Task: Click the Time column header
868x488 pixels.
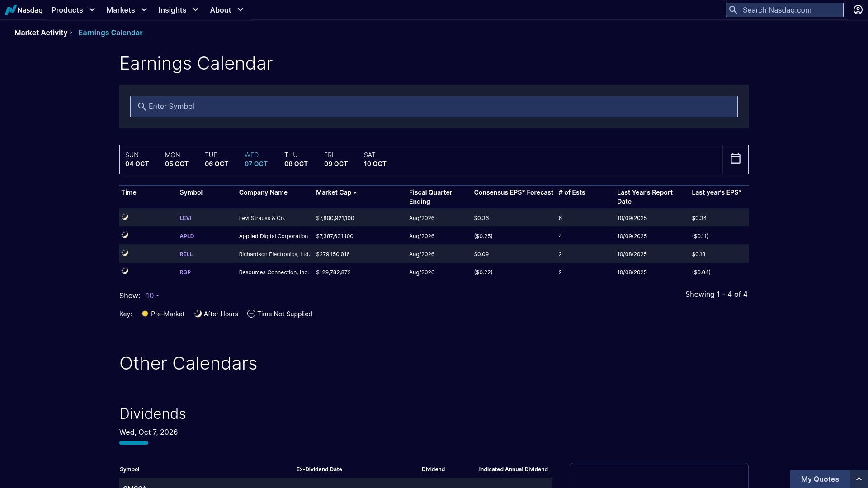Action: [x=128, y=192]
